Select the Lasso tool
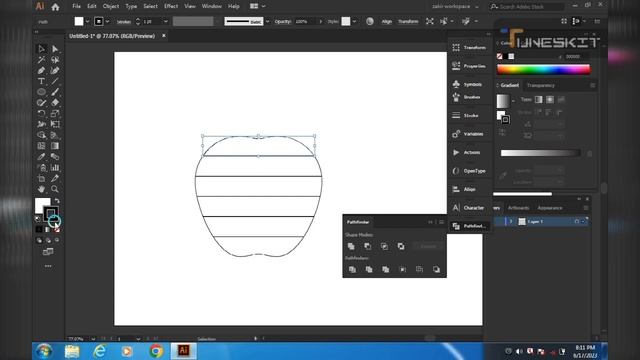Screen dimensions: 640x360 tap(55, 60)
